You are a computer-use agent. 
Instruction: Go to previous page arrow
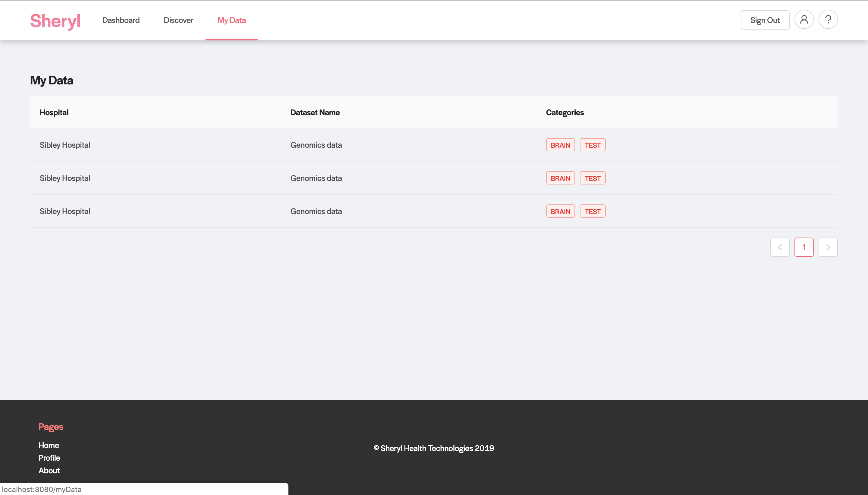[780, 247]
